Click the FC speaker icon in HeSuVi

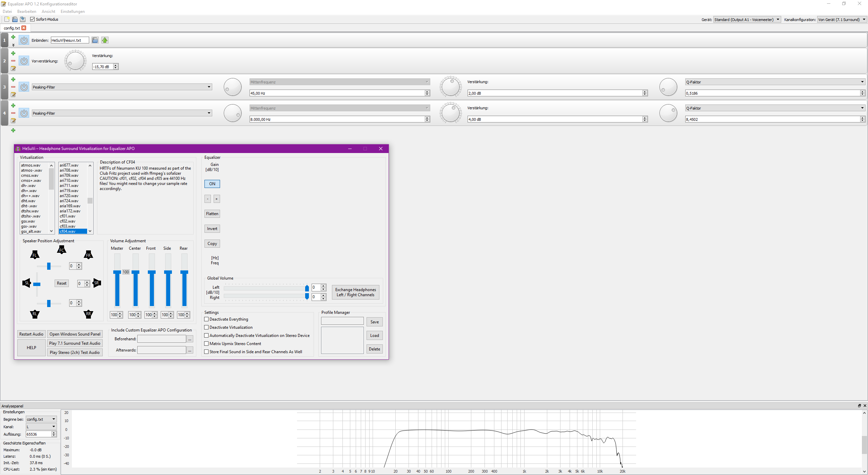(x=61, y=250)
